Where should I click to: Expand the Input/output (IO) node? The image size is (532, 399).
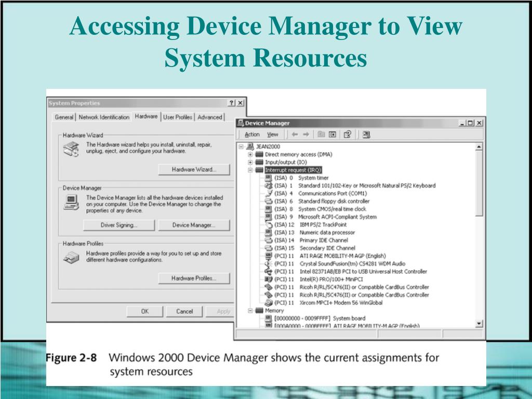tap(250, 162)
